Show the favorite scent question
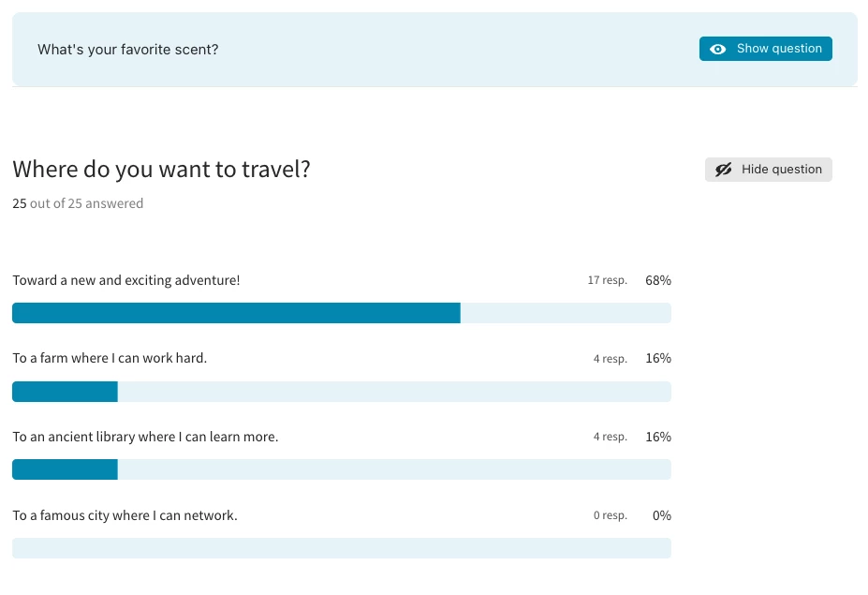Image resolution: width=868 pixels, height=595 pixels. 766,49
